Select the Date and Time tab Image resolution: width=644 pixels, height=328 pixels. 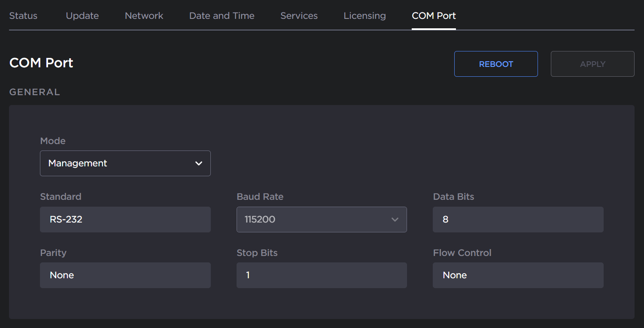222,15
